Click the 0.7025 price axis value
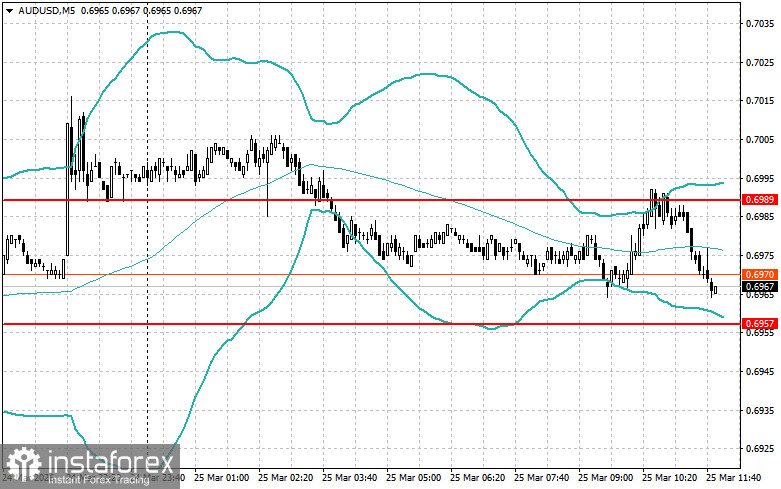781x489 pixels. click(x=760, y=62)
